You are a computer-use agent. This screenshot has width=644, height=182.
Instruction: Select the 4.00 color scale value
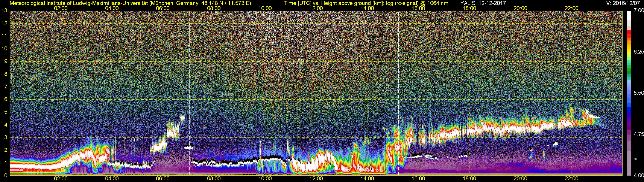click(x=638, y=175)
